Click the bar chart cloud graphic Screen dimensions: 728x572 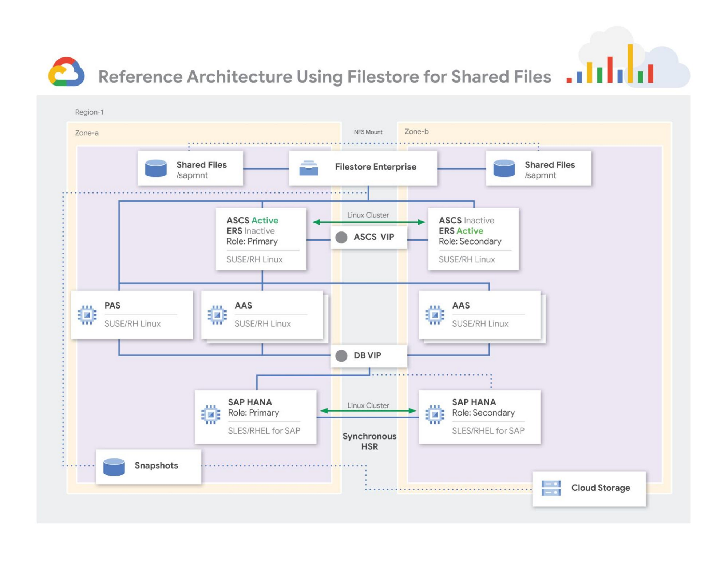[628, 57]
